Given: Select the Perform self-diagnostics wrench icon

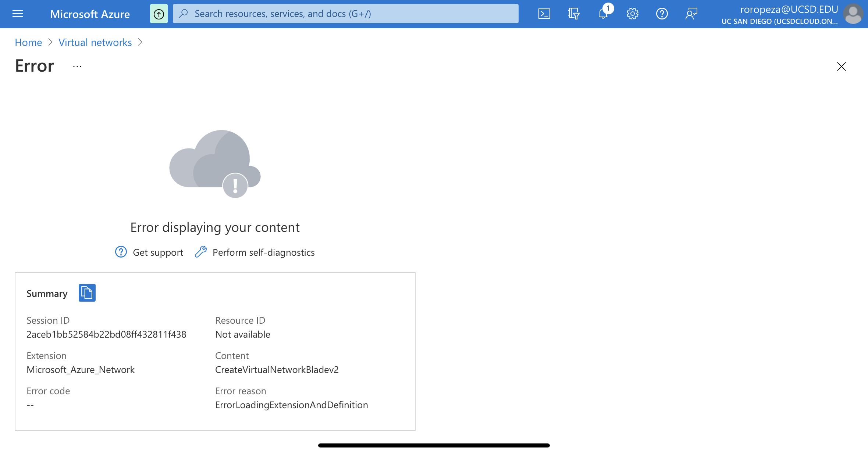Looking at the screenshot, I should (201, 252).
